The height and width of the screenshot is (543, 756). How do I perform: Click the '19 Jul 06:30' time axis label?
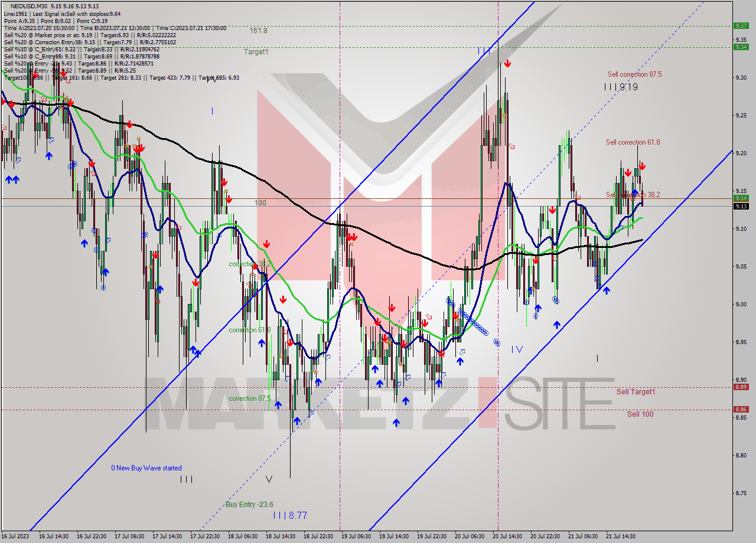coord(356,537)
